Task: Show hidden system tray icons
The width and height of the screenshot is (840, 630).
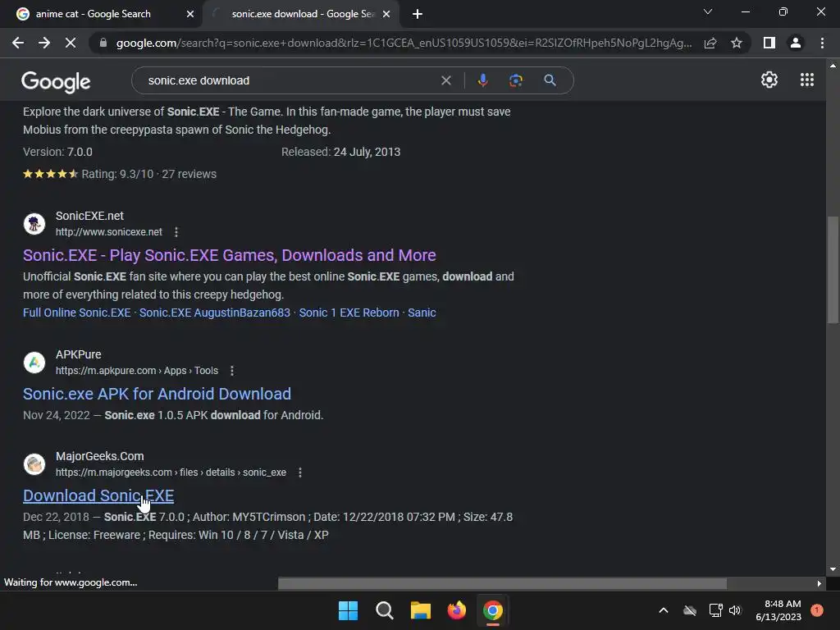Action: point(663,610)
